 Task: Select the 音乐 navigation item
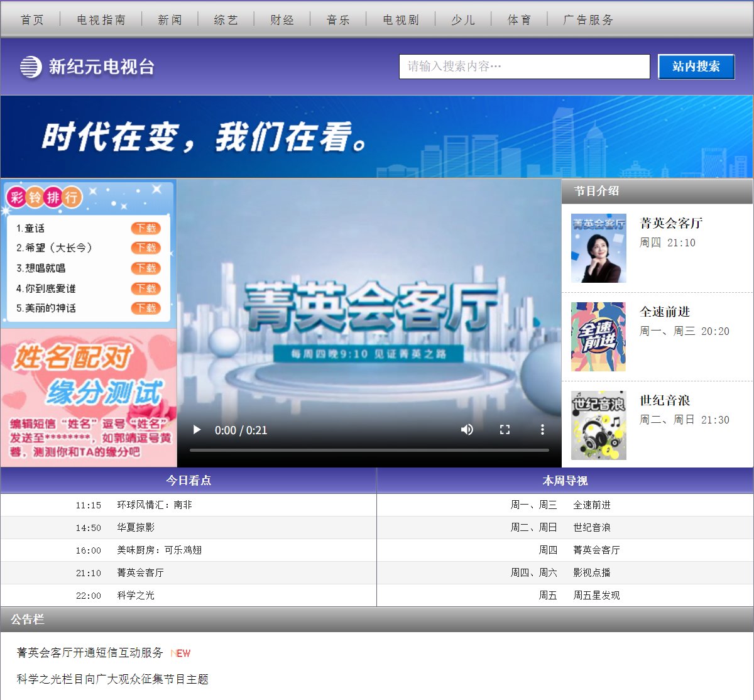338,20
